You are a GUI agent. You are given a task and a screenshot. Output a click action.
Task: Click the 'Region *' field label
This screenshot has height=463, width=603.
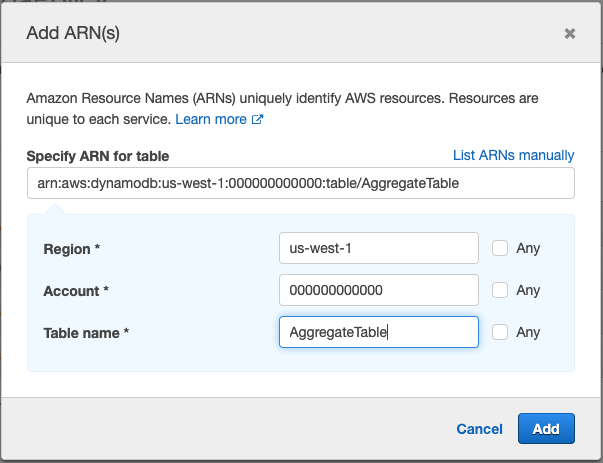pos(72,249)
